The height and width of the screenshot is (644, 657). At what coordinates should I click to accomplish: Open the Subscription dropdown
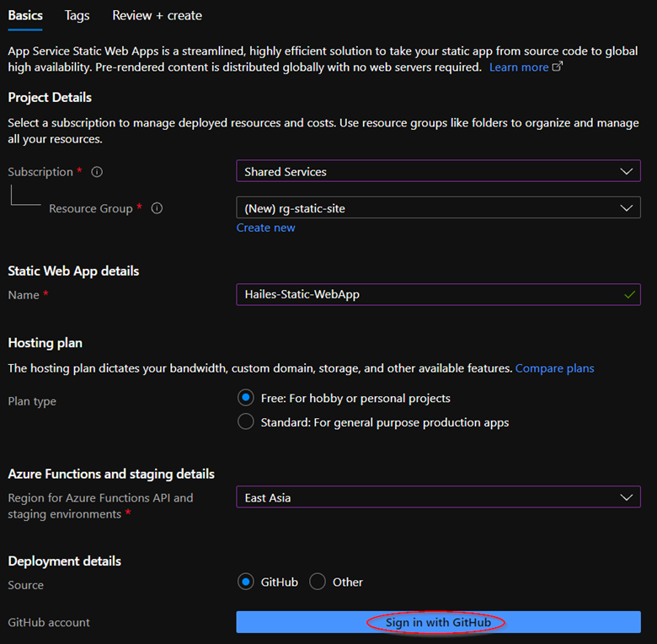click(x=438, y=172)
